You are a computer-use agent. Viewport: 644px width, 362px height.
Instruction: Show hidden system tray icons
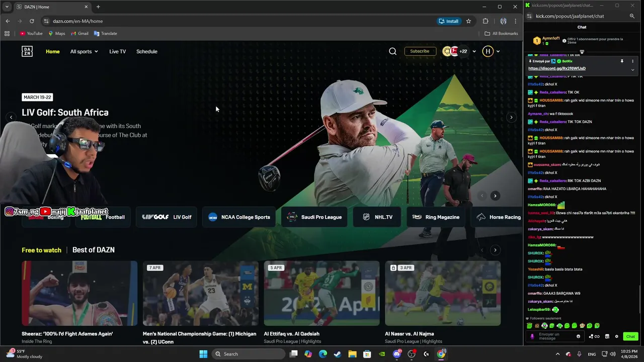coord(557,354)
